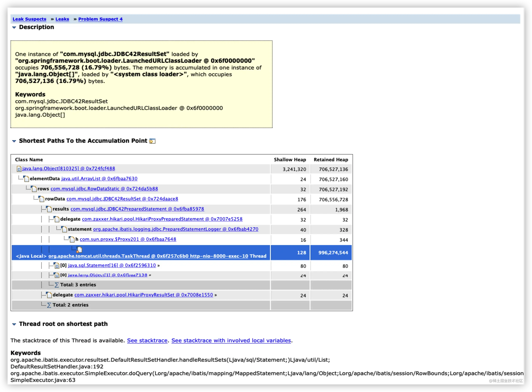
Task: Click the DefaultResultSetHandler.java:192 keyword text
Action: pyautogui.click(x=57, y=367)
